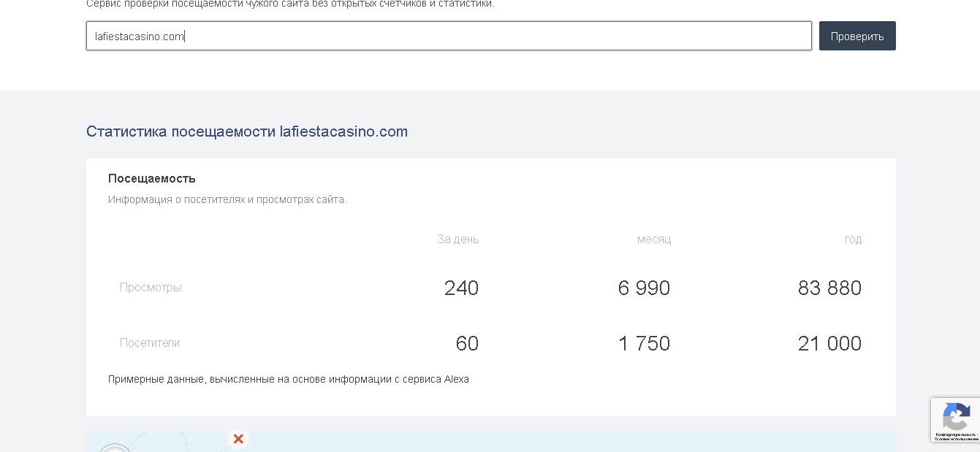Click daily views value 240
Image resolution: width=980 pixels, height=452 pixels.
coord(461,288)
